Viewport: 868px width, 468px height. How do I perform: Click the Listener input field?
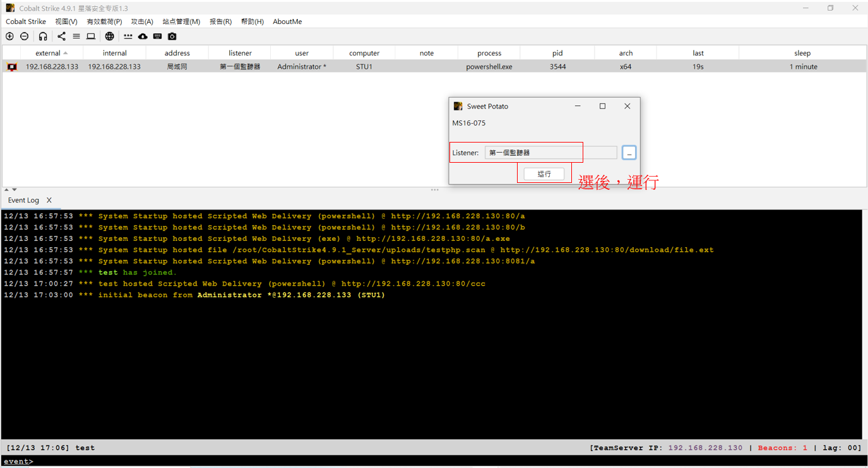coord(550,153)
